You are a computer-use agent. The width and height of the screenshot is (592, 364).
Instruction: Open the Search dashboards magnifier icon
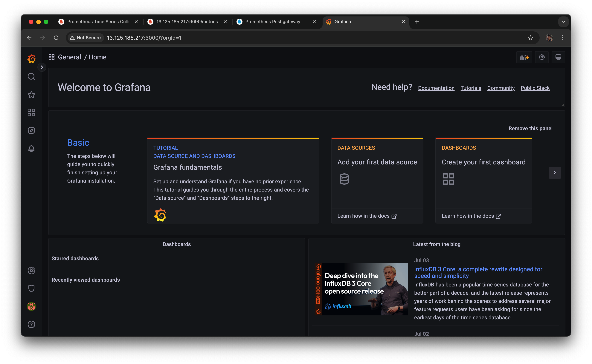(x=31, y=77)
